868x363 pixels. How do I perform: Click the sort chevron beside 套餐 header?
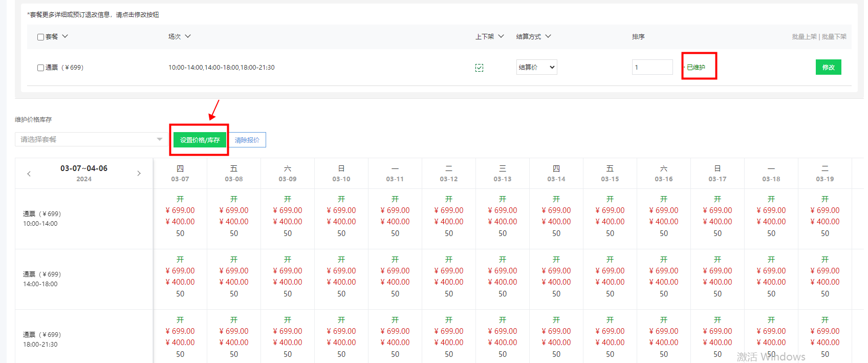(65, 36)
